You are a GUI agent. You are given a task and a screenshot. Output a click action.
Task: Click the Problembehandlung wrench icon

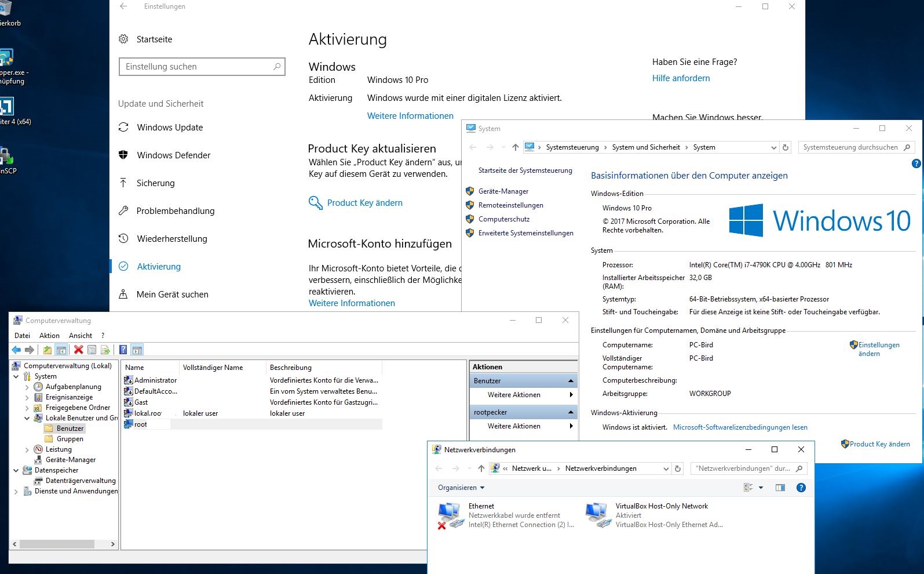(123, 210)
